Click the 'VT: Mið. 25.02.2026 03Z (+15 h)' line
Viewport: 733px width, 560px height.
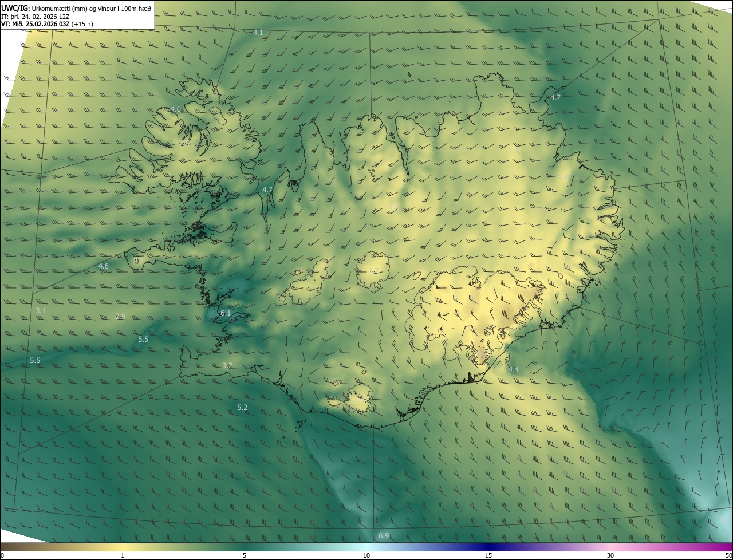(x=48, y=24)
